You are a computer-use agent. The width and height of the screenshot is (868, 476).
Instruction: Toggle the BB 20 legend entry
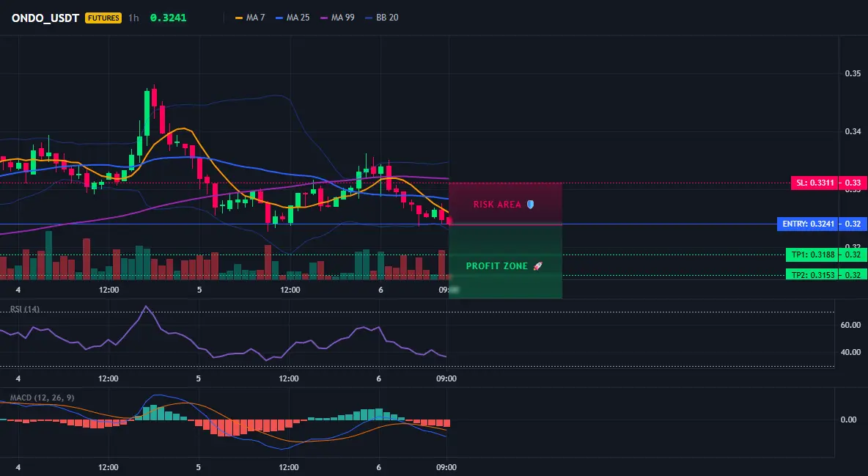(382, 18)
